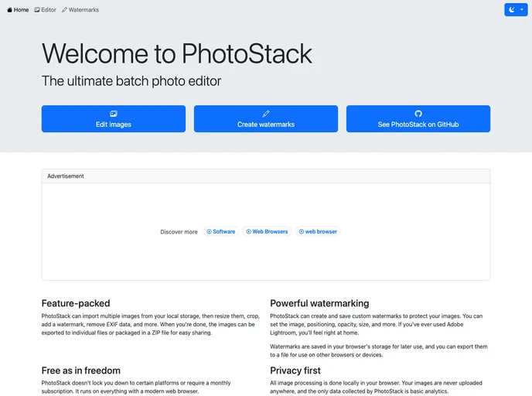Click the Welcome to PhotoStack heading
Image resolution: width=532 pixels, height=396 pixels.
pyautogui.click(x=177, y=53)
